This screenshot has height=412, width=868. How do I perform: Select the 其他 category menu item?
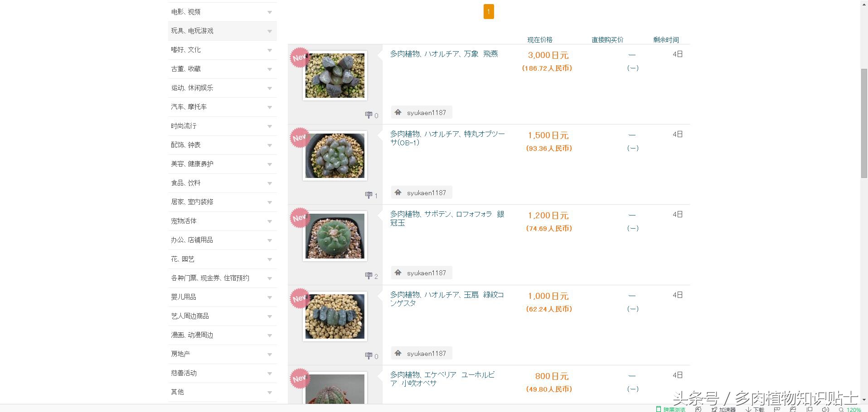[178, 392]
